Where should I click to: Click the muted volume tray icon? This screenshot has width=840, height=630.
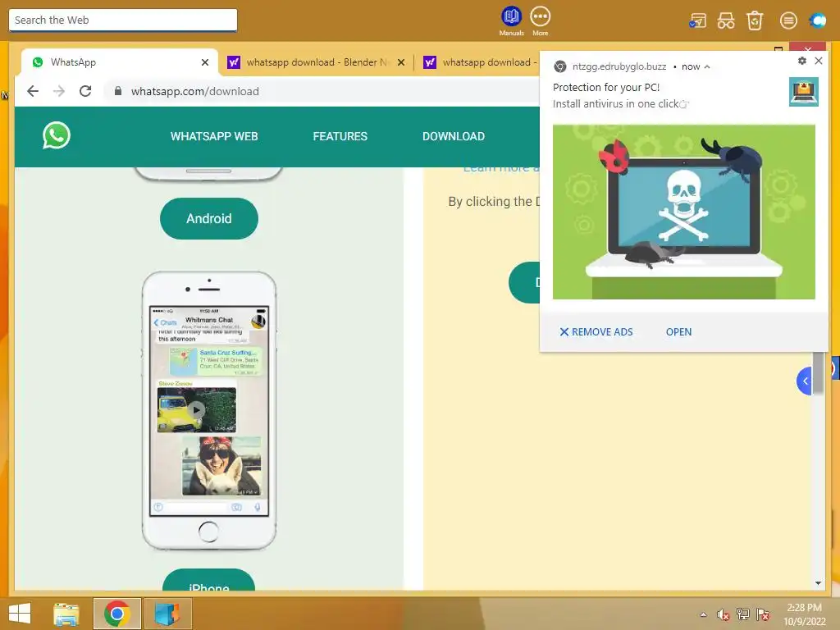click(x=724, y=614)
